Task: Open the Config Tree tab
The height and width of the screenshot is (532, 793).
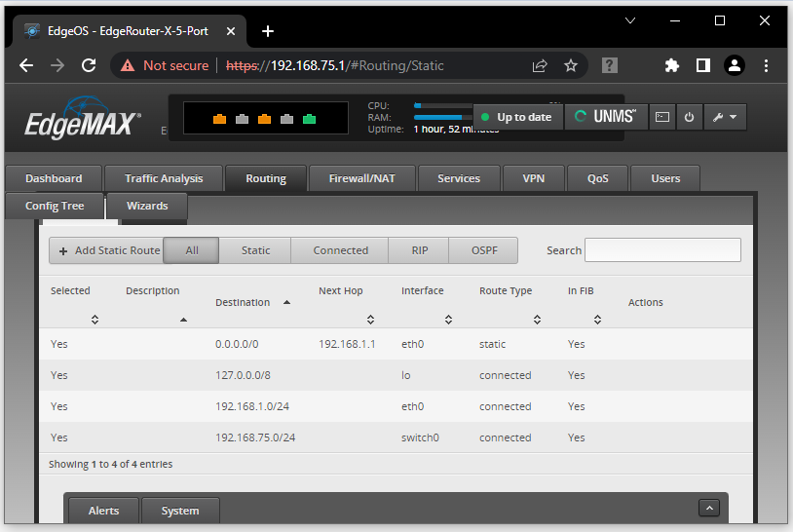Action: 55,206
